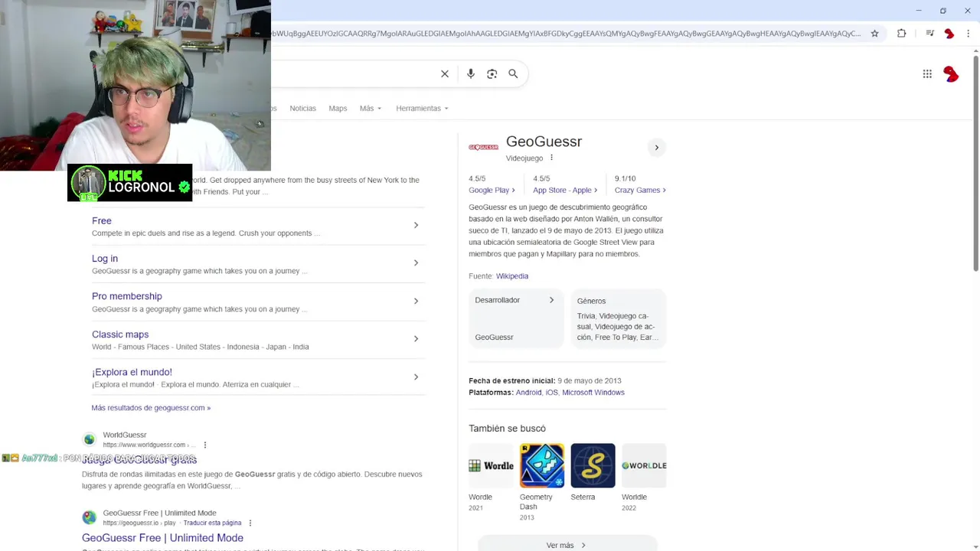Open the Google apps grid icon

tap(927, 73)
